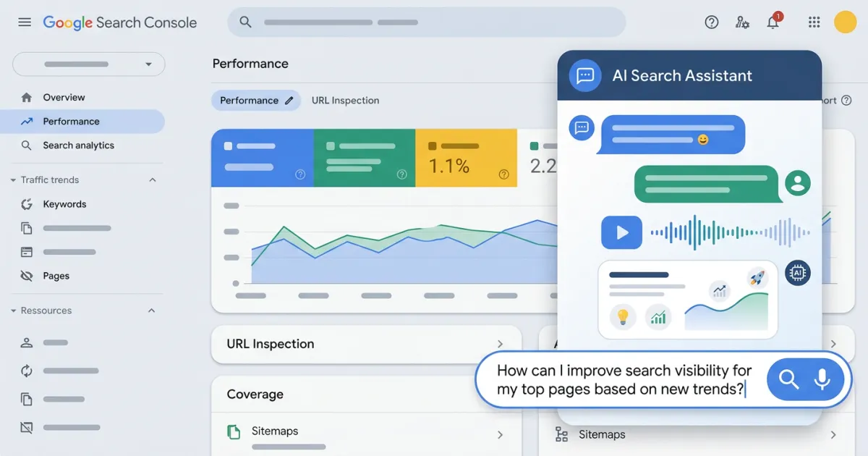Switch to the URL Inspection tab
Viewport: 868px width, 456px height.
(x=345, y=101)
